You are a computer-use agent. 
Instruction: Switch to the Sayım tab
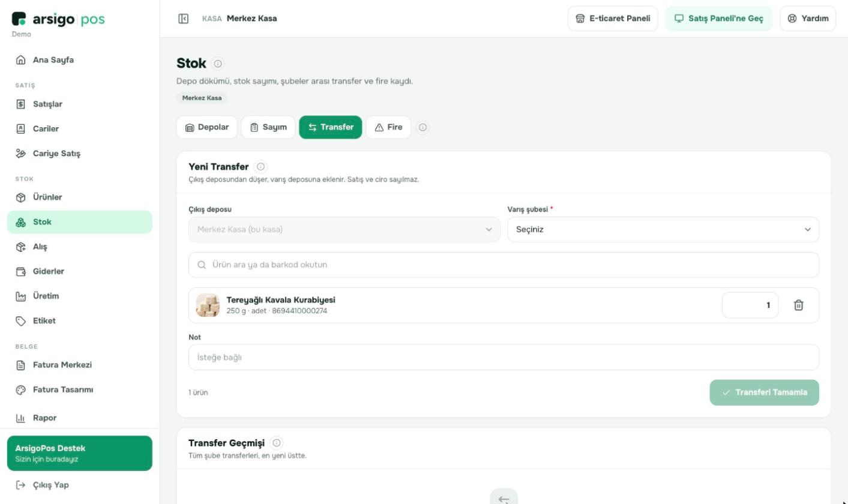pos(268,127)
